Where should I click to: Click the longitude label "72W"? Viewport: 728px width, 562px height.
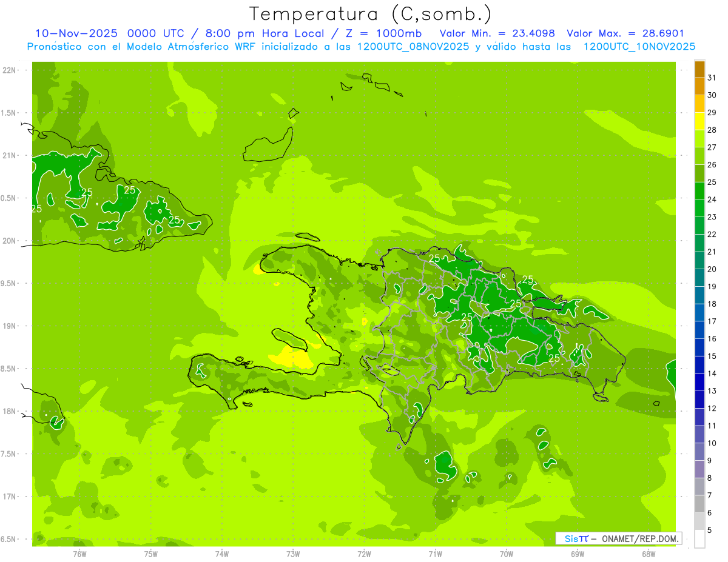click(x=364, y=554)
